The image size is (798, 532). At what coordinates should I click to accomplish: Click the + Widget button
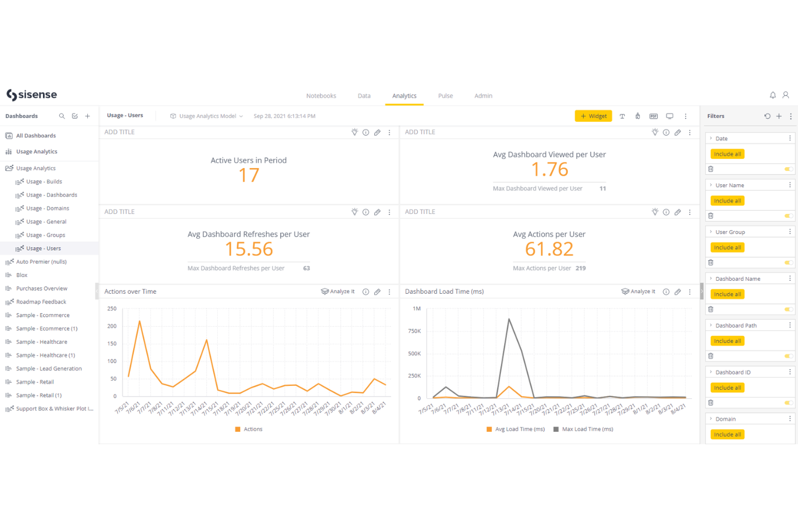593,116
